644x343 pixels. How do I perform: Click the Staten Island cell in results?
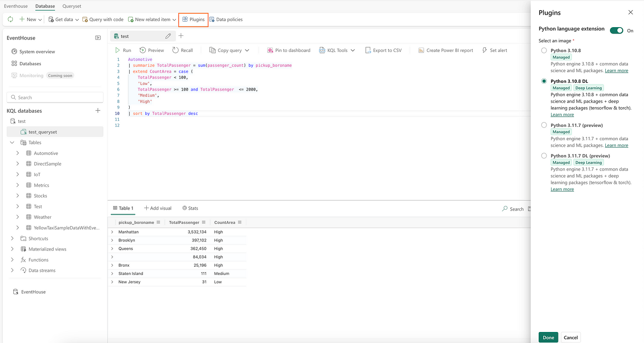click(x=131, y=274)
